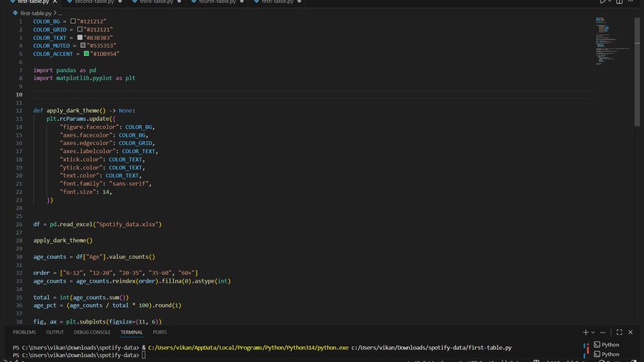Add a new terminal with plus icon
Viewport: 644px width, 362px height.
585,332
